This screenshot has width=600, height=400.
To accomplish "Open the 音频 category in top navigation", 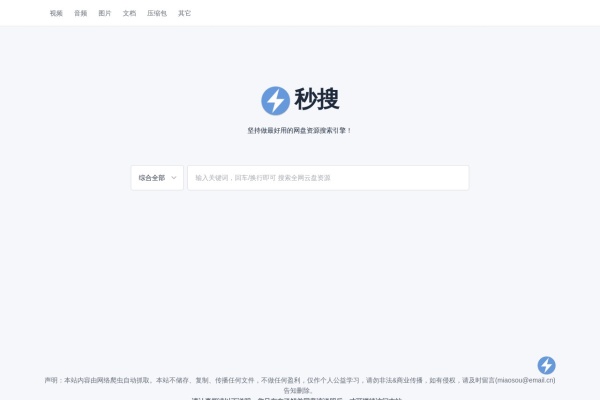I will (80, 13).
